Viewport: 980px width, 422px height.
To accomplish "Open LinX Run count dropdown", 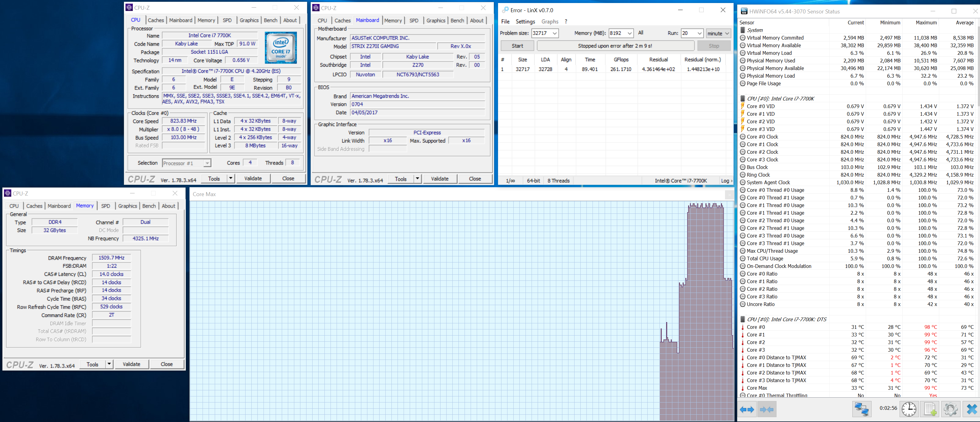I will coord(699,33).
